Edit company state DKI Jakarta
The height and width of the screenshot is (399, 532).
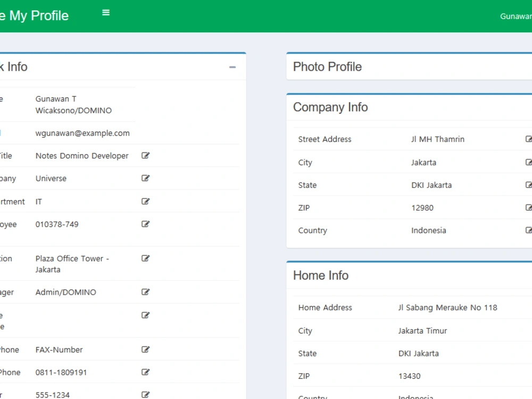pyautogui.click(x=529, y=185)
